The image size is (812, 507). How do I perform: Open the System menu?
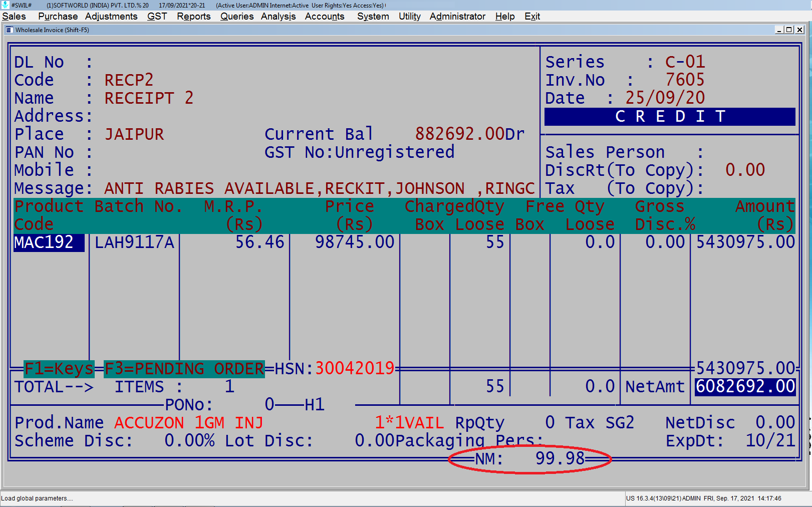pos(373,17)
